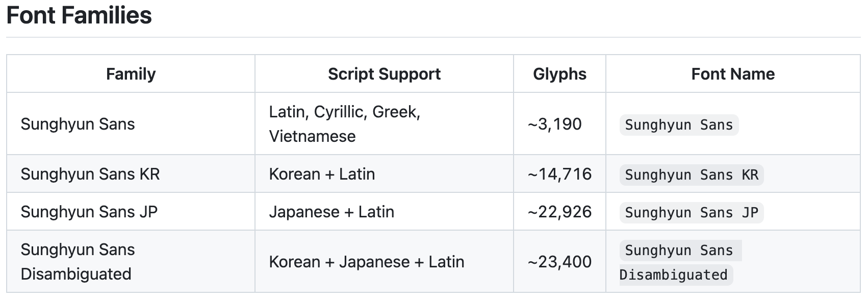The image size is (868, 299).
Task: Select the Script Support column header
Action: point(384,74)
